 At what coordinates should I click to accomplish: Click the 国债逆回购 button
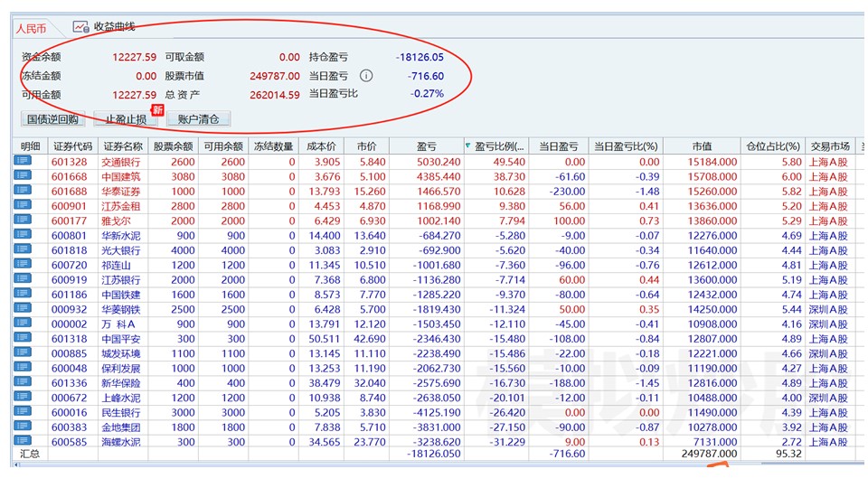click(x=53, y=119)
